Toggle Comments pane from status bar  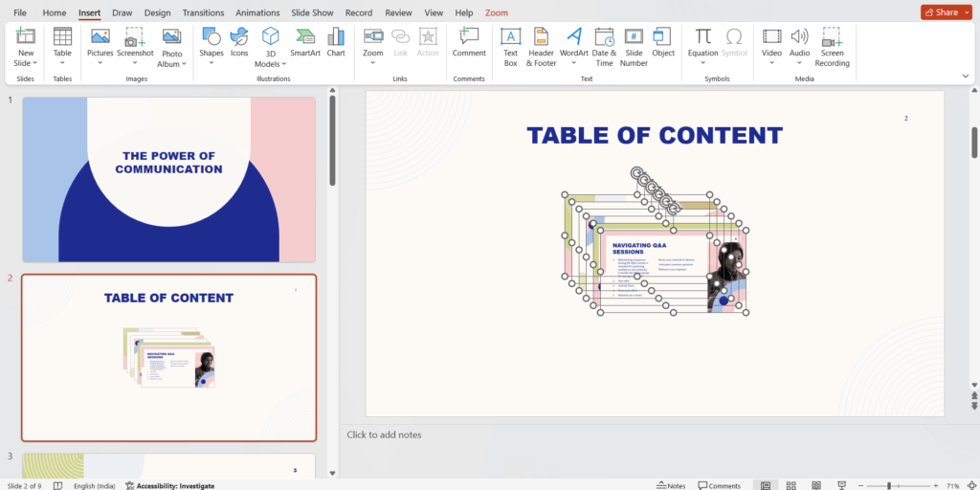tap(718, 485)
